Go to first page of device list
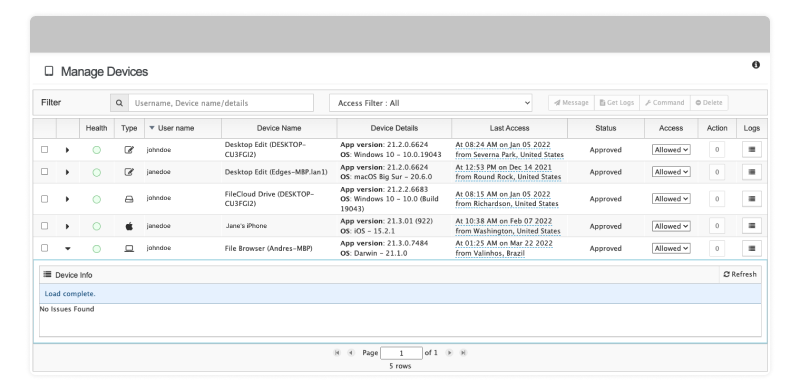The width and height of the screenshot is (800, 392). tap(337, 353)
